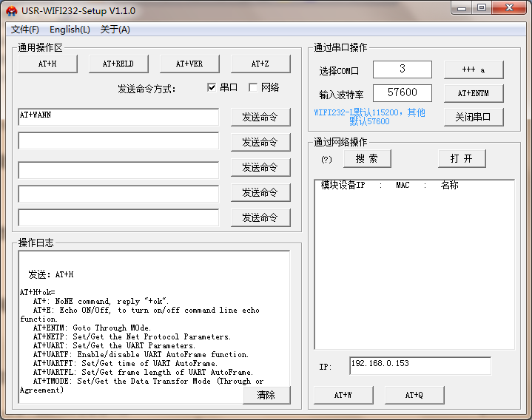This screenshot has height=420, width=532.
Task: Toggle the 串口 serial port checkbox
Action: coord(212,87)
